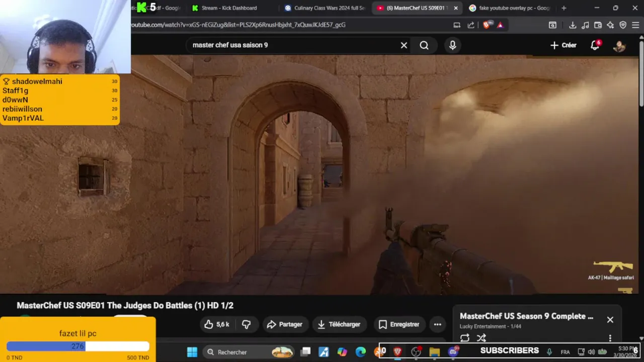Click the volume speaker icon in tray
The width and height of the screenshot is (644, 362).
click(591, 352)
